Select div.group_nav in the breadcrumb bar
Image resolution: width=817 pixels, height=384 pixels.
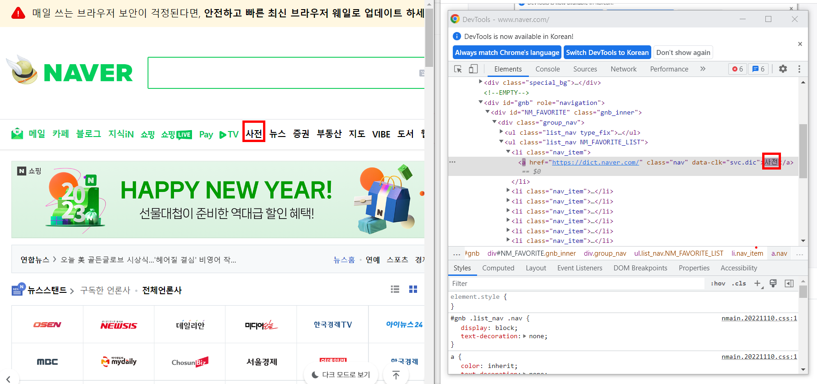605,253
